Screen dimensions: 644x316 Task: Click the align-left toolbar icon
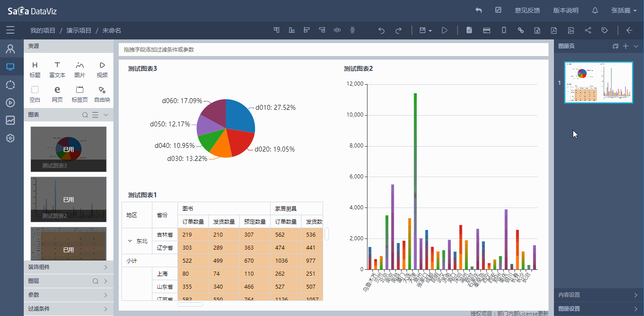tap(307, 30)
